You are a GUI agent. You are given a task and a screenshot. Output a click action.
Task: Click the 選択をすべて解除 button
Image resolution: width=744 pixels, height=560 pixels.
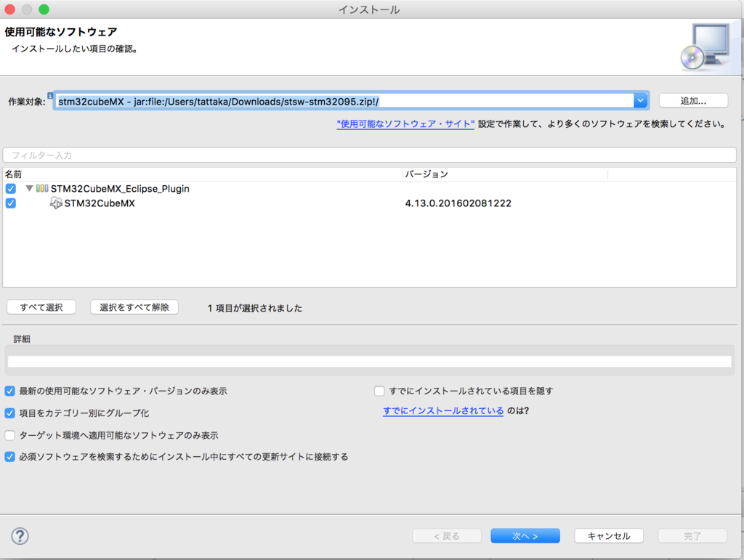(x=134, y=307)
